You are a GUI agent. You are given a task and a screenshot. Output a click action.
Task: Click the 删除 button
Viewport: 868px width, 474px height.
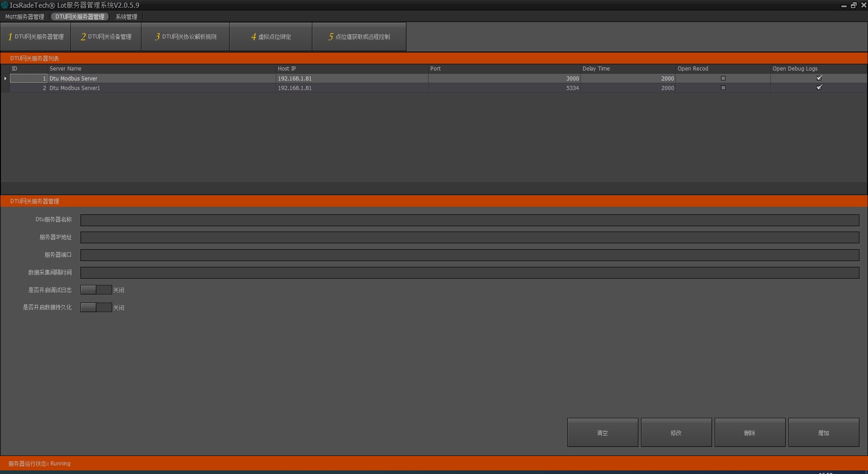pyautogui.click(x=750, y=433)
